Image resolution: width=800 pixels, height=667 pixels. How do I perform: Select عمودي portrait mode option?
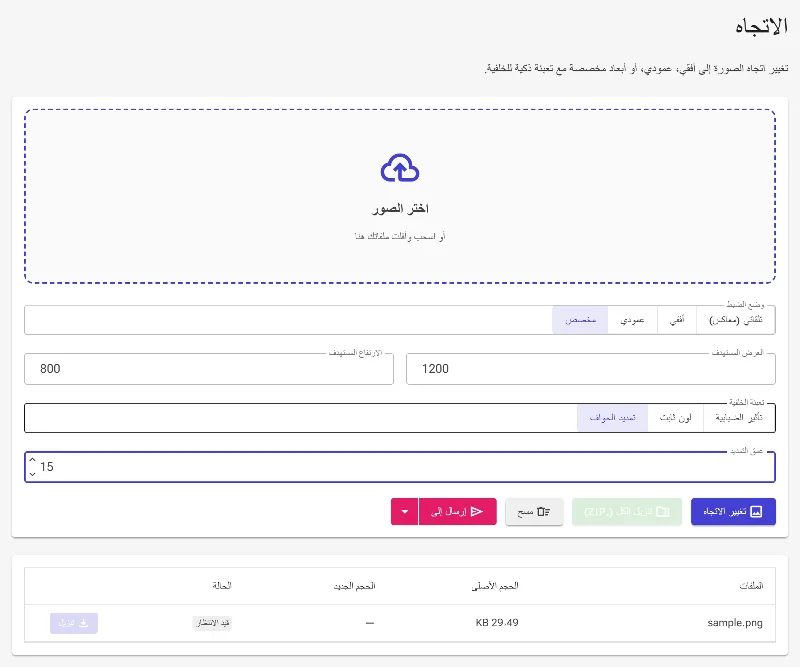click(x=633, y=320)
